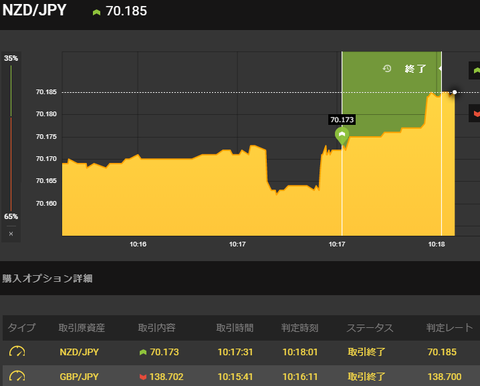Click the red portion of sentiment bar
480x386 pixels.
pyautogui.click(x=11, y=164)
